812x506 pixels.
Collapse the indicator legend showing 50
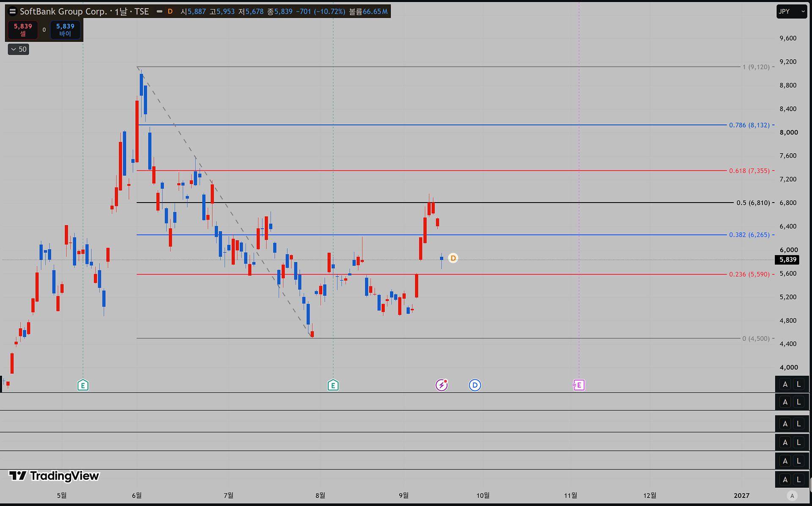pos(18,49)
